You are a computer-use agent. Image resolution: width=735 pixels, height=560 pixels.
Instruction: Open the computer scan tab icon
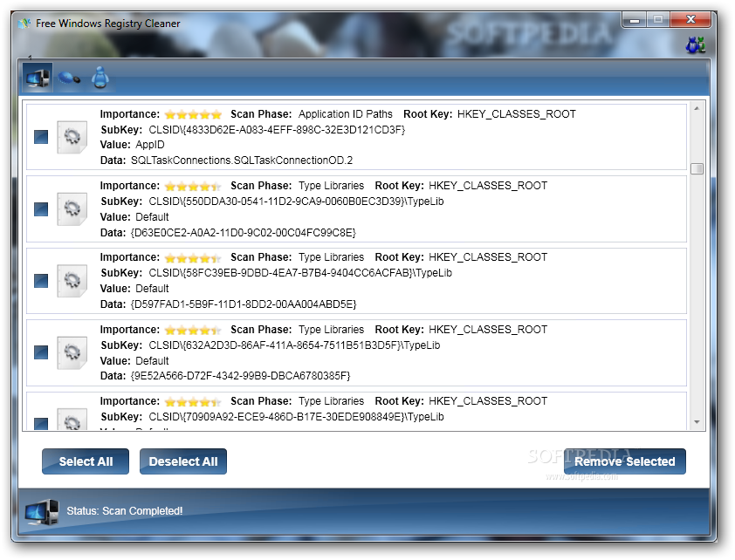click(x=38, y=78)
